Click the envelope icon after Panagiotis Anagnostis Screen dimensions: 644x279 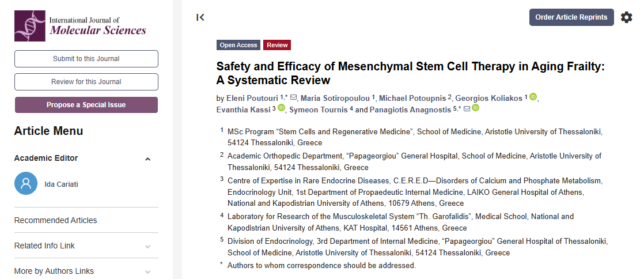coord(467,109)
